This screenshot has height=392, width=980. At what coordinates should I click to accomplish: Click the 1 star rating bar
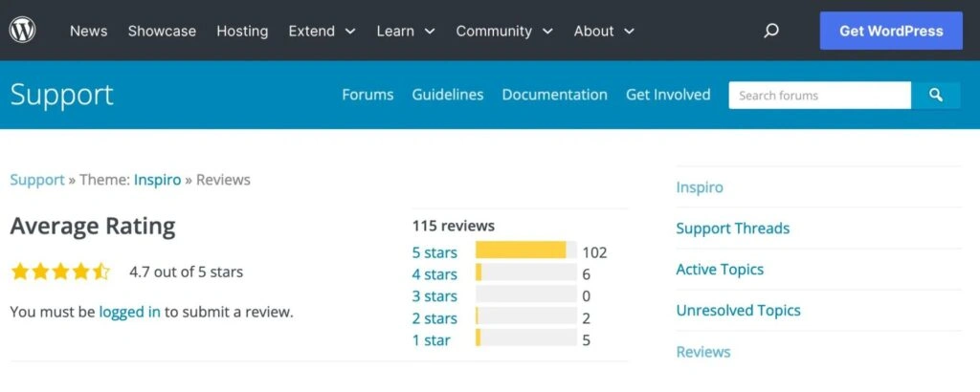pyautogui.click(x=525, y=340)
